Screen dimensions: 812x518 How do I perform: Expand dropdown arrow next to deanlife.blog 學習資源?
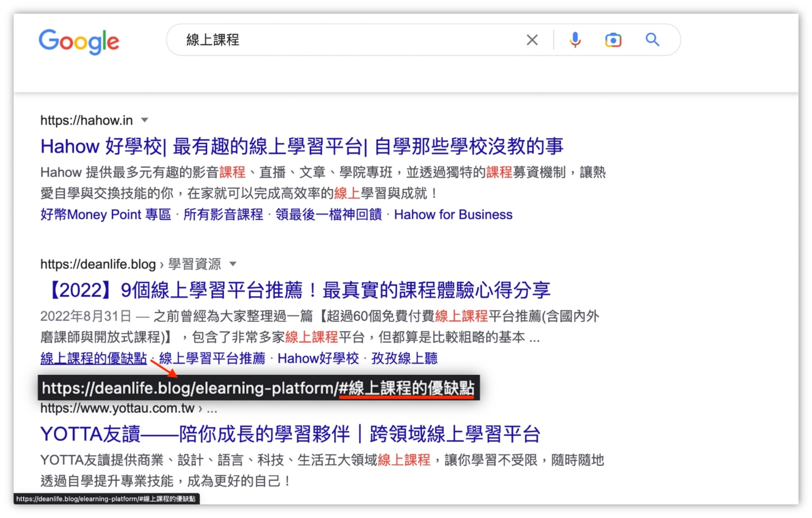(233, 264)
